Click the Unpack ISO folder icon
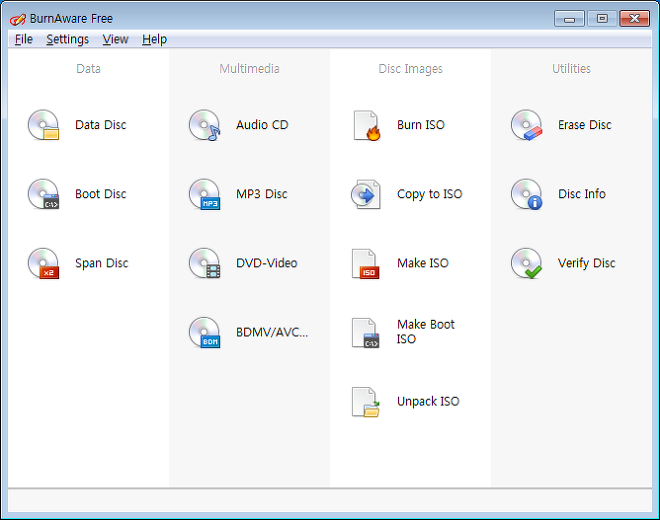660x520 pixels. click(365, 402)
